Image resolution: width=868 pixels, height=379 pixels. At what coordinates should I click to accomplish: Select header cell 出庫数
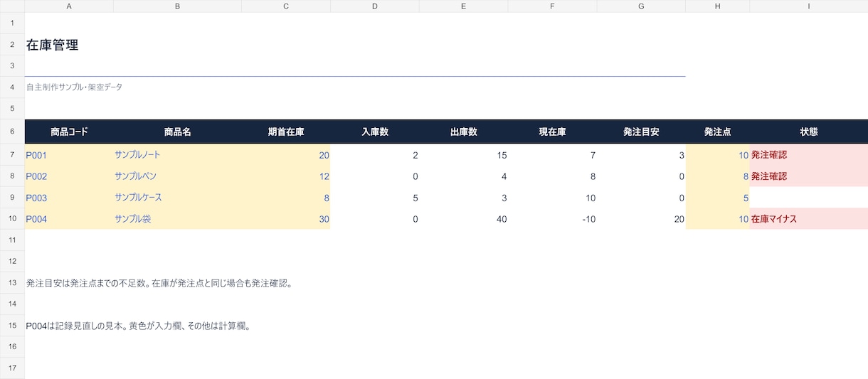[463, 132]
